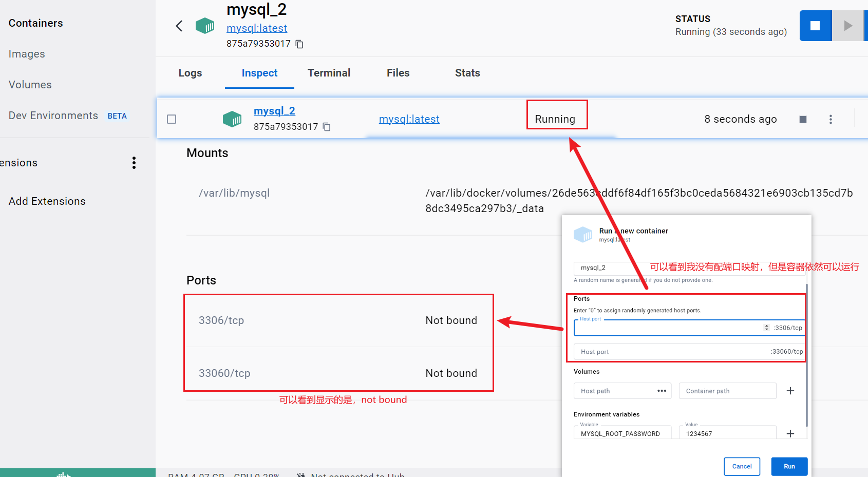868x477 pixels.
Task: Click the Container path field
Action: pos(727,391)
